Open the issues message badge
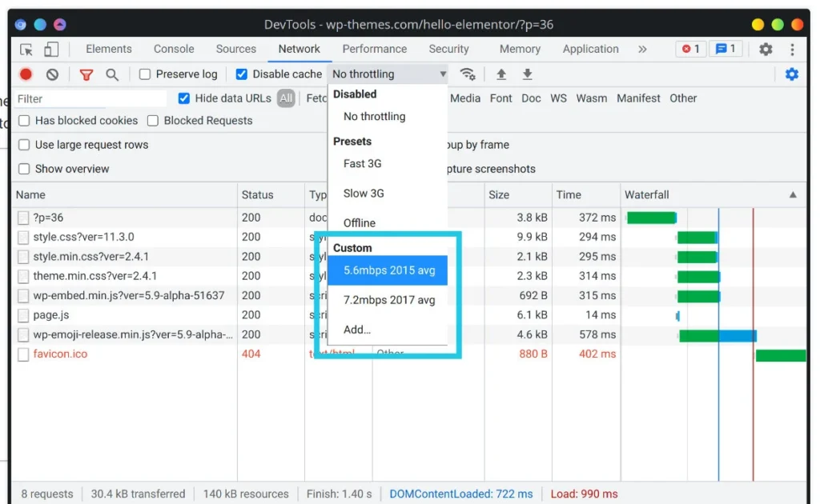The width and height of the screenshot is (820, 504). (726, 49)
